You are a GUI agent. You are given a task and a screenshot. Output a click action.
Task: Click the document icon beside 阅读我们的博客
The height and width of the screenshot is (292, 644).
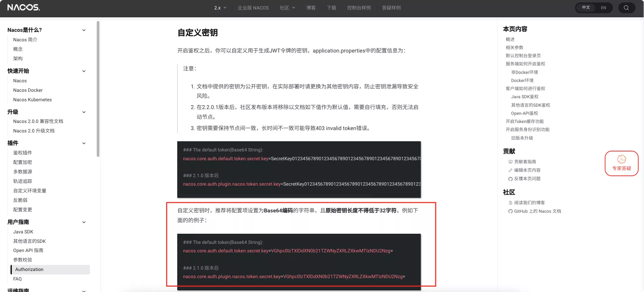coord(510,203)
